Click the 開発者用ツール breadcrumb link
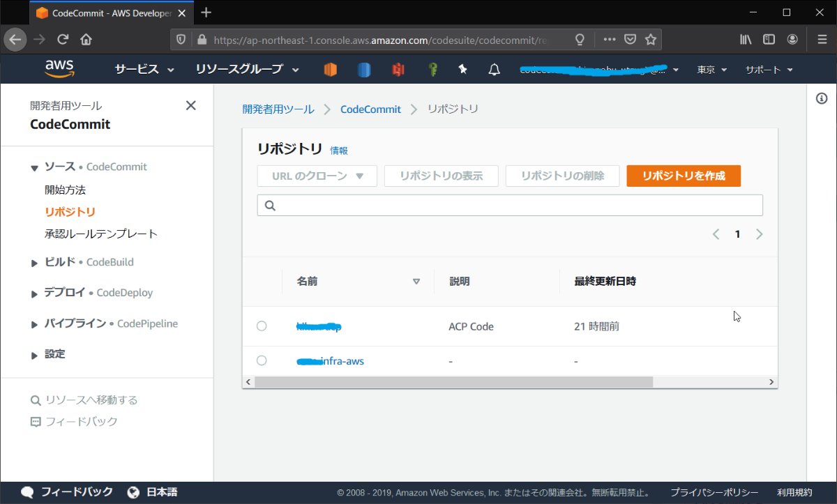 pyautogui.click(x=278, y=109)
